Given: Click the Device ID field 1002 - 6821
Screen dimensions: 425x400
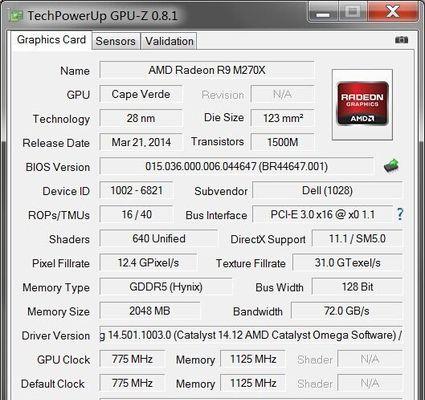Looking at the screenshot, I should point(136,190).
